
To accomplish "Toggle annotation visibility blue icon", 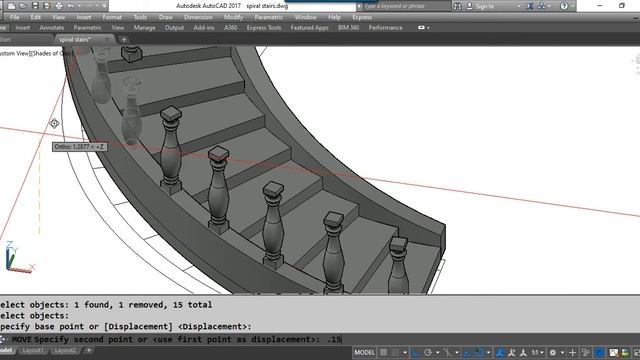I will point(500,352).
